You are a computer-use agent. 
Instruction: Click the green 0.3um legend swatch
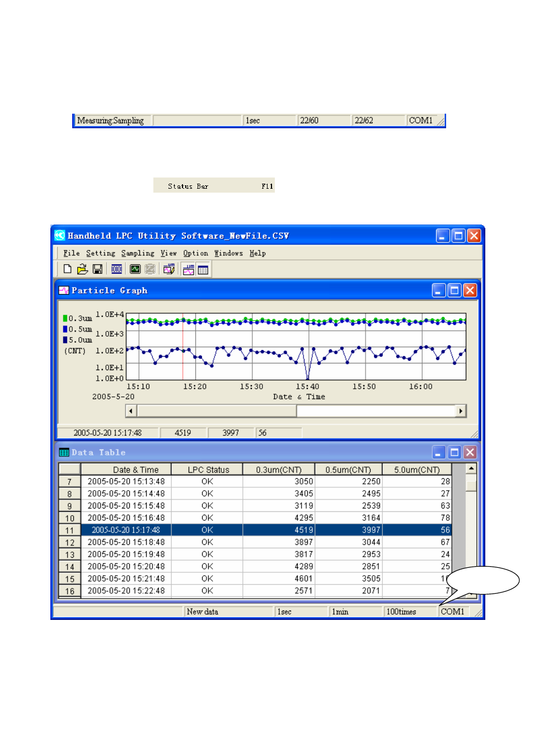pos(65,318)
